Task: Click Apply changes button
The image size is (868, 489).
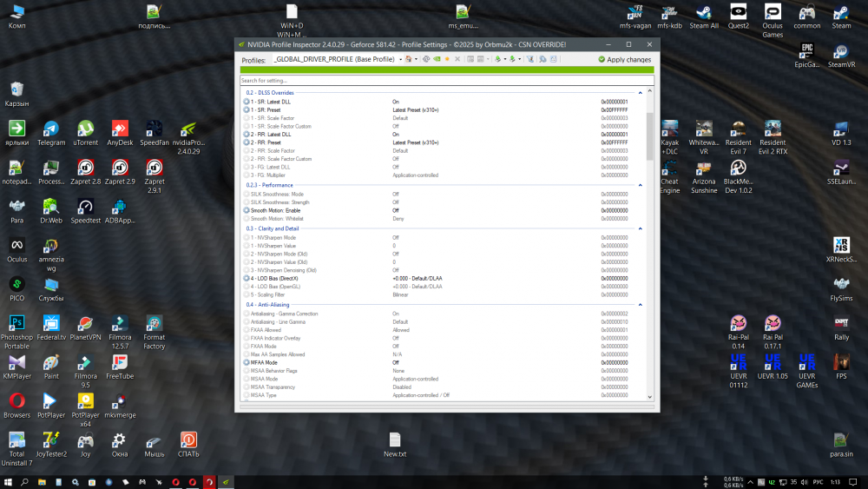Action: point(624,59)
